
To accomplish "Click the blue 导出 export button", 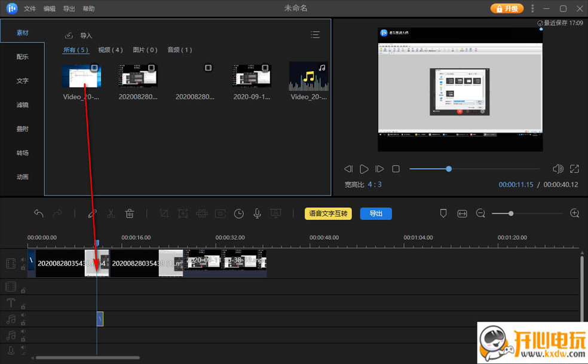I will coord(376,213).
